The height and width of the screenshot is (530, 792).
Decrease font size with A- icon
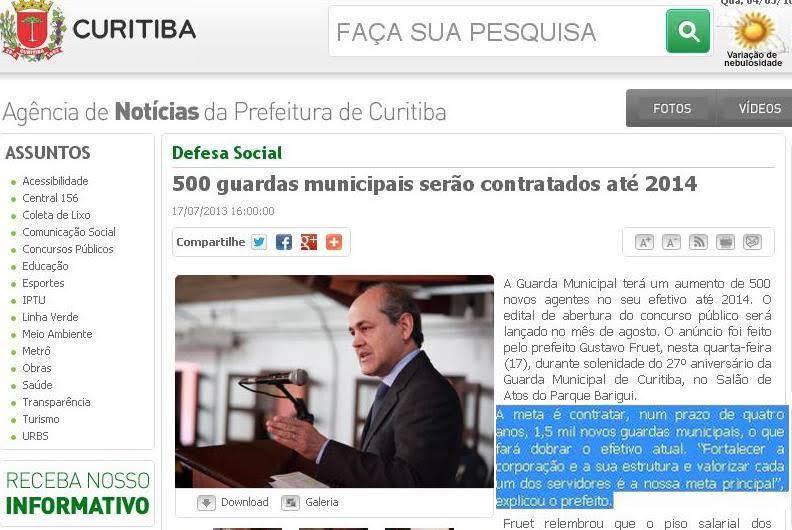[x=671, y=242]
